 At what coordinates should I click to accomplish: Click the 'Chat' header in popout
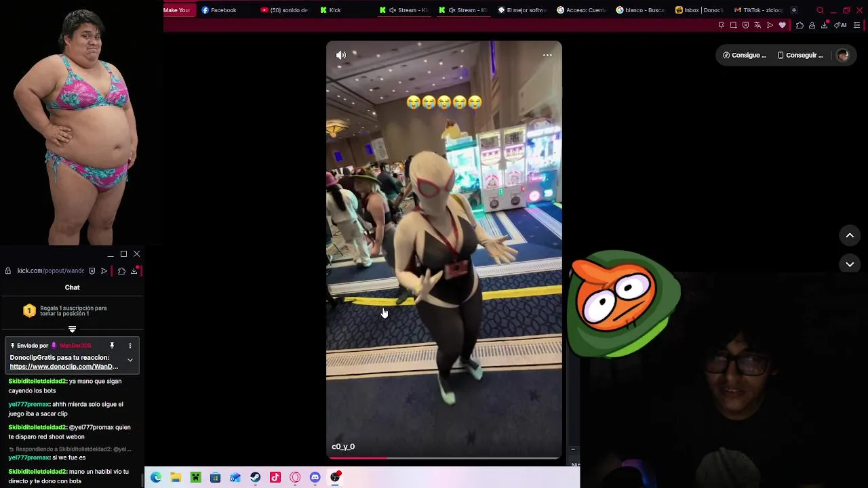click(x=72, y=287)
